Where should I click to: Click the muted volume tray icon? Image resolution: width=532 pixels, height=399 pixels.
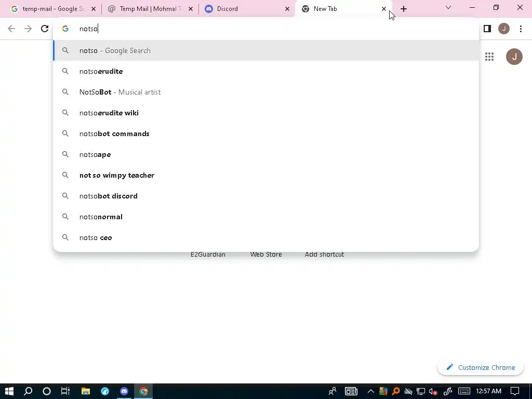pyautogui.click(x=433, y=391)
